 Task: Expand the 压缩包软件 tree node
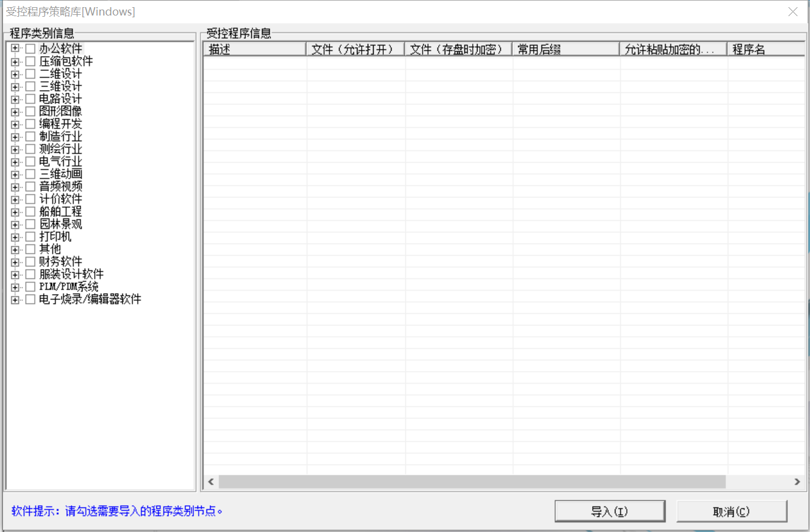[15, 61]
